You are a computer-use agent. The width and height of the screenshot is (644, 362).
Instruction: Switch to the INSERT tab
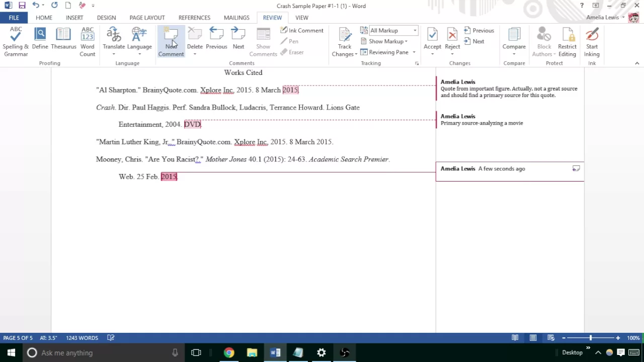pos(74,18)
